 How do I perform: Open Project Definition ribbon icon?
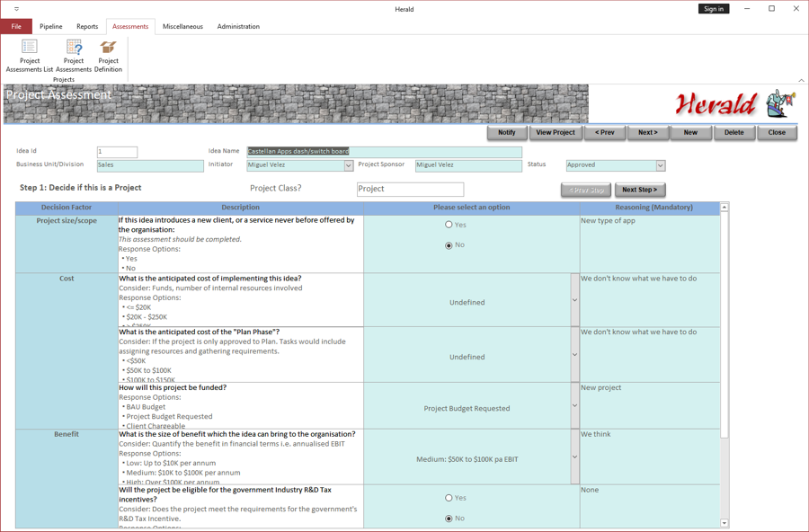(x=109, y=56)
